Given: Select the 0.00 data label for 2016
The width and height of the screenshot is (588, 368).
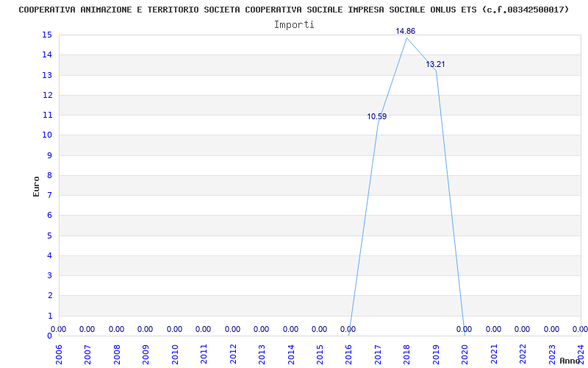Looking at the screenshot, I should [348, 329].
